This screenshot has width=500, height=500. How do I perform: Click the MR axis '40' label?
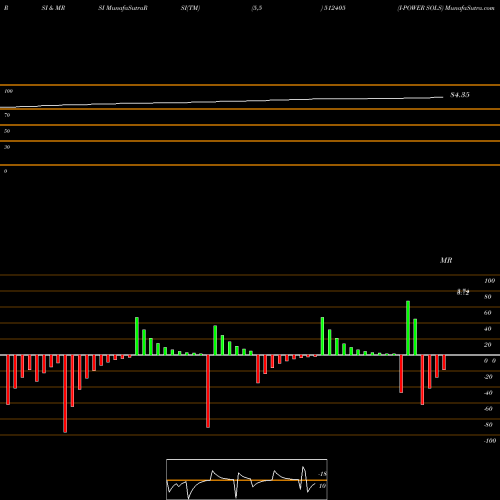coord(488,329)
